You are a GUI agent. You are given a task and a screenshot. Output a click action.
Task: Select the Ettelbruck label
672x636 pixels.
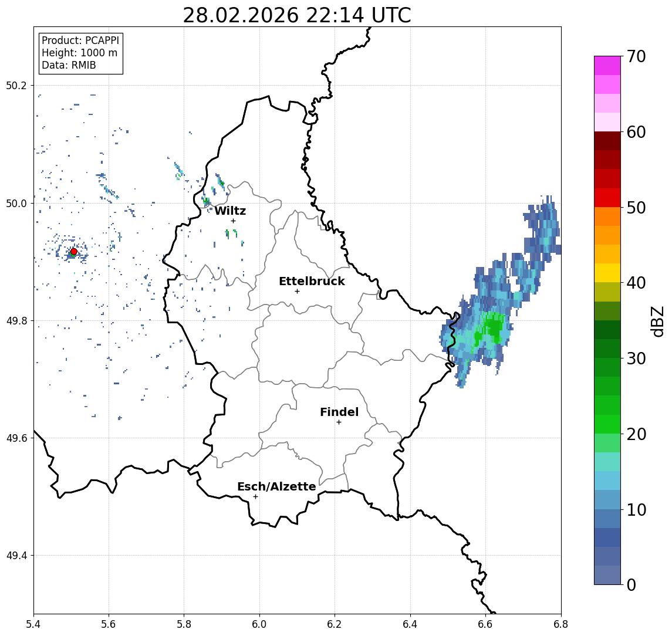[312, 281]
